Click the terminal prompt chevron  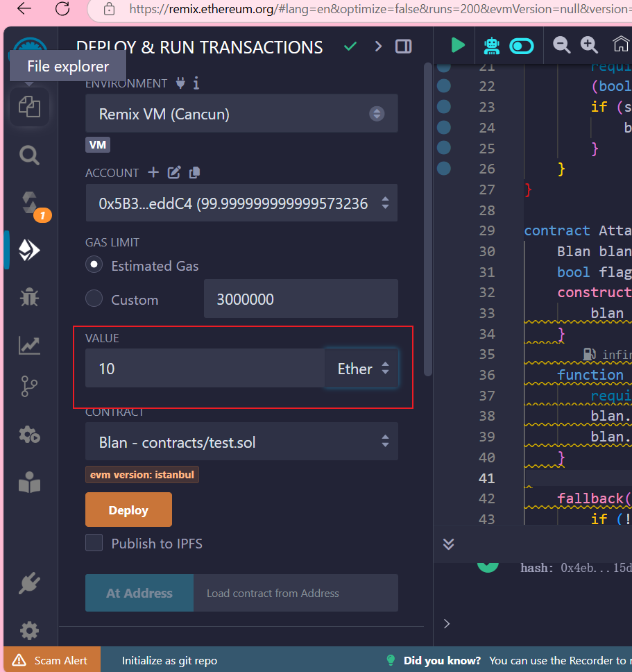coord(447,623)
